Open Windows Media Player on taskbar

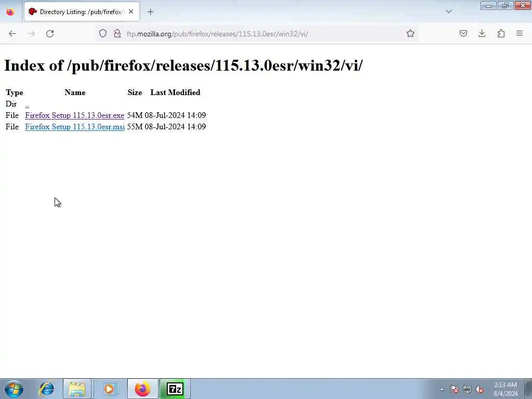click(109, 389)
